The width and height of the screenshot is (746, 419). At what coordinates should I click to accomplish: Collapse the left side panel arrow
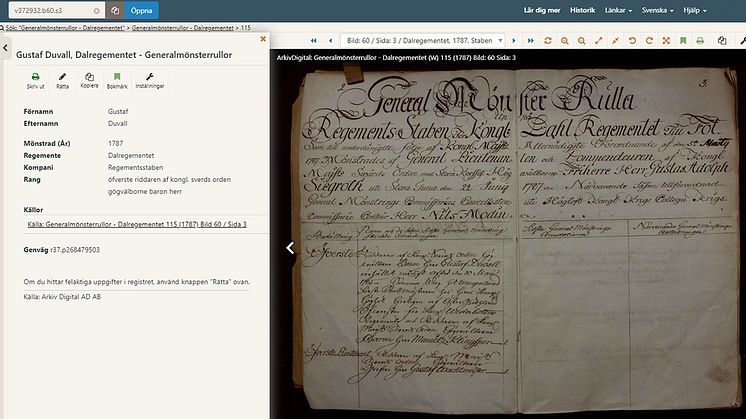[x=5, y=47]
